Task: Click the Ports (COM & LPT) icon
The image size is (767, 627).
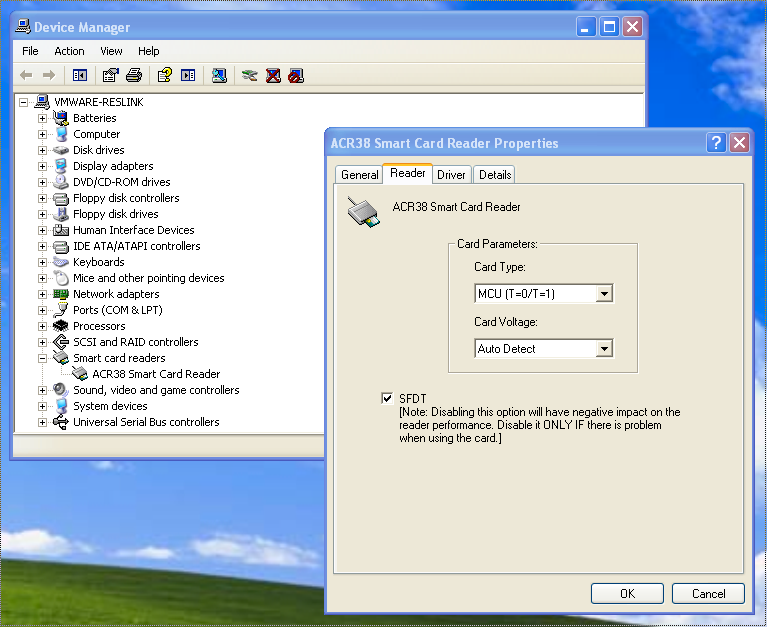Action: (61, 310)
